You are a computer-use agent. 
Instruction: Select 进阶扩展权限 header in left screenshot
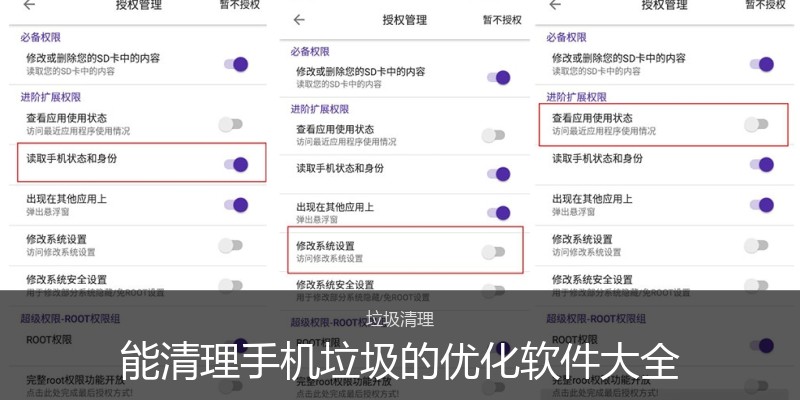pos(51,97)
